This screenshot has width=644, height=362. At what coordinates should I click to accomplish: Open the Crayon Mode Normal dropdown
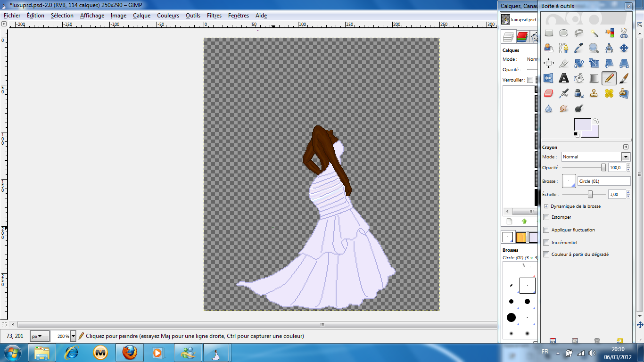tap(596, 157)
